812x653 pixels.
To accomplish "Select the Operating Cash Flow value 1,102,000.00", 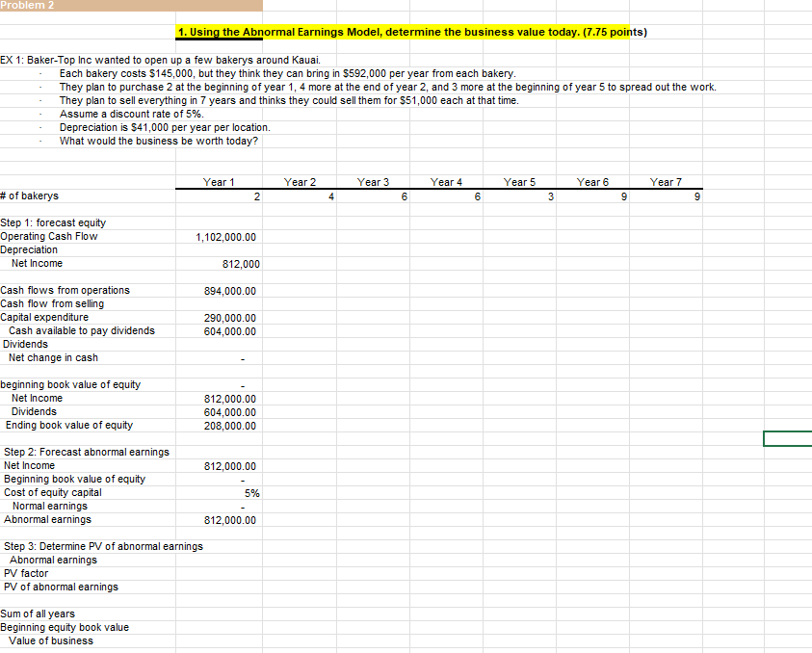I will point(219,236).
